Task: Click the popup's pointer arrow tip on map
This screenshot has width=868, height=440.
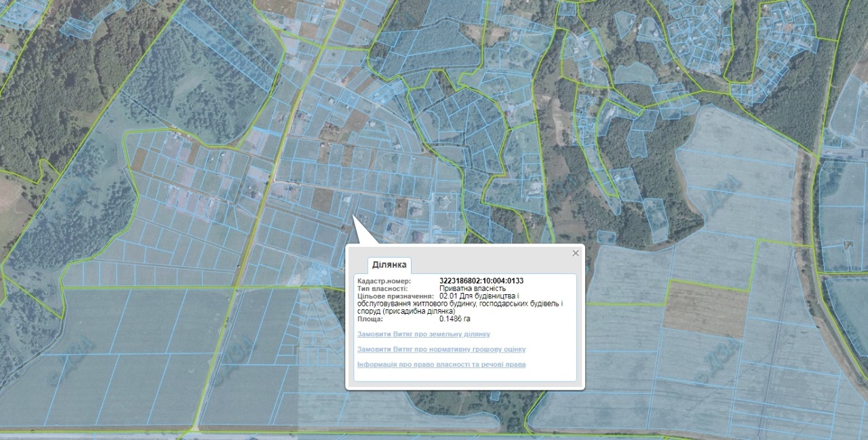Action: [353, 216]
